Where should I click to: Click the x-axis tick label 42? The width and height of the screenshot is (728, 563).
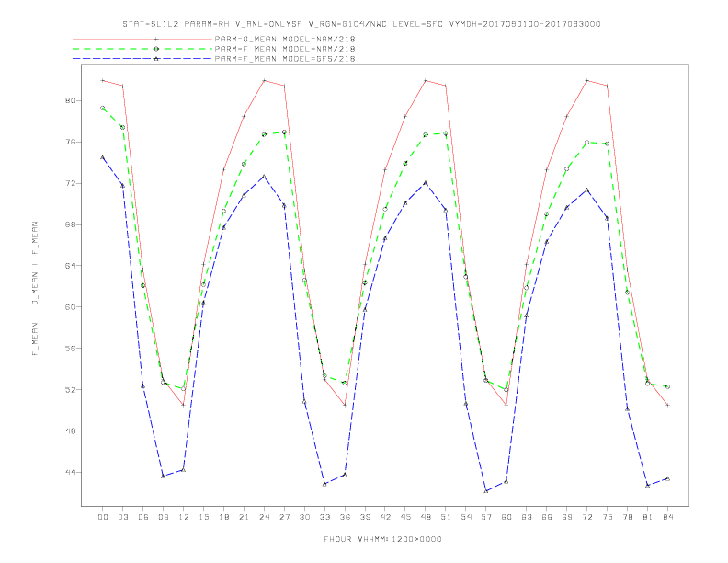pyautogui.click(x=385, y=517)
